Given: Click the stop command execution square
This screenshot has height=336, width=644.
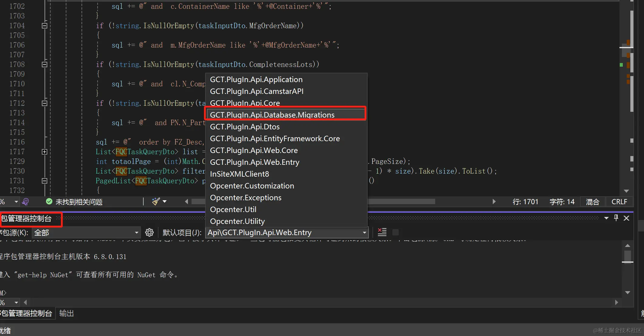Looking at the screenshot, I should 395,232.
